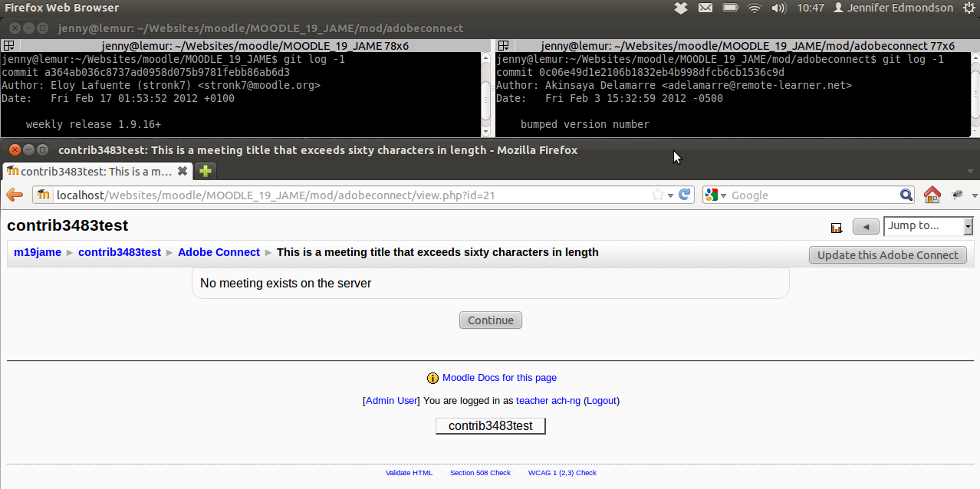Screen dimensions: 980x489
Task: Click the Continue button
Action: 491,320
